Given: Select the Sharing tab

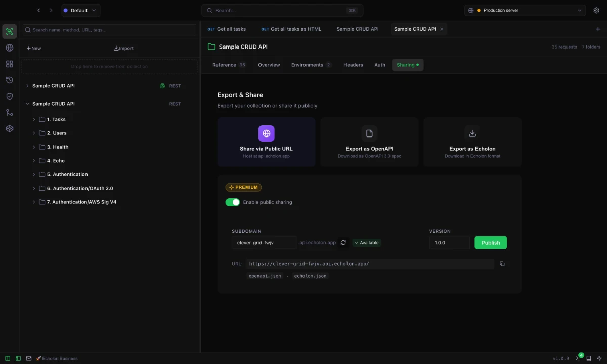Looking at the screenshot, I should click(x=408, y=65).
